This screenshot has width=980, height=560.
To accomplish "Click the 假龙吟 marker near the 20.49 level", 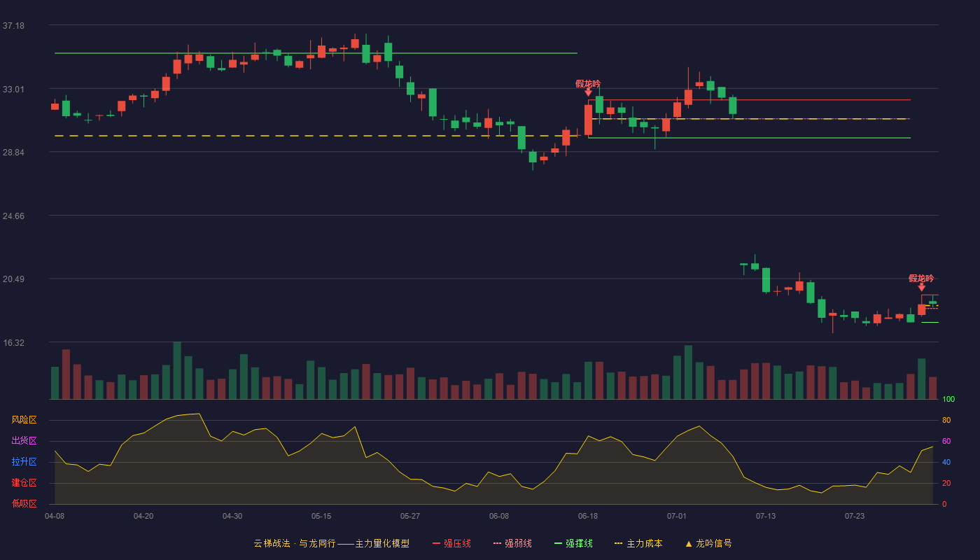I will pos(921,279).
